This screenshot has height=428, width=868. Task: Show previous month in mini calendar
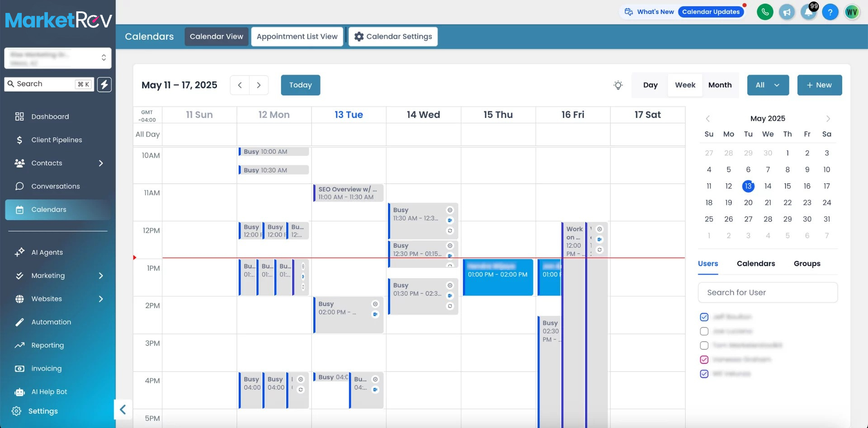[708, 118]
